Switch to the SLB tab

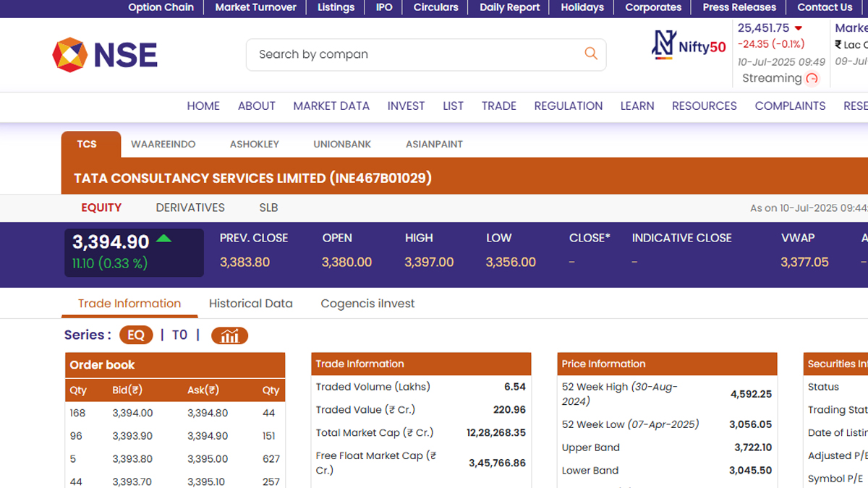[x=268, y=207]
